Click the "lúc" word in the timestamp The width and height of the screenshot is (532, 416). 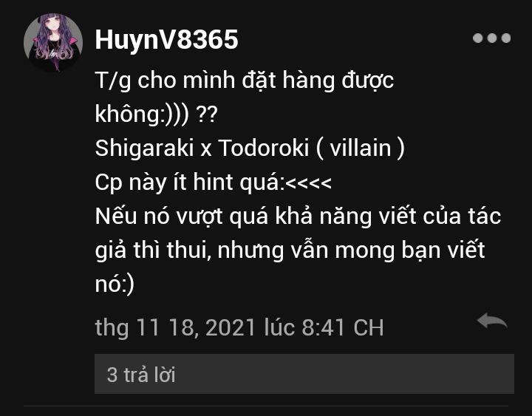click(279, 327)
